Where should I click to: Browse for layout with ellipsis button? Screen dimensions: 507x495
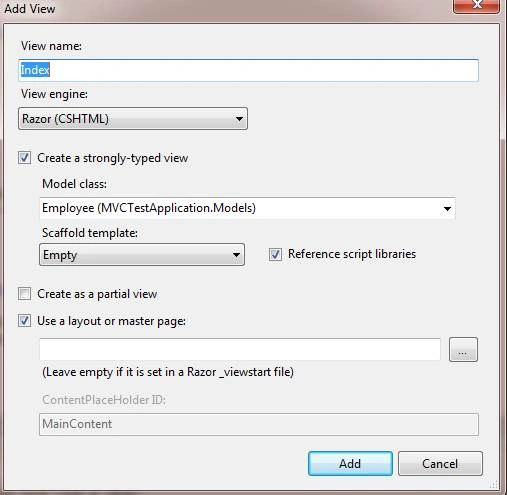point(463,349)
